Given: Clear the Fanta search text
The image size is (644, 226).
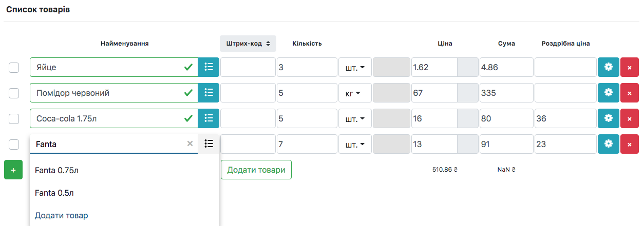Looking at the screenshot, I should (190, 144).
